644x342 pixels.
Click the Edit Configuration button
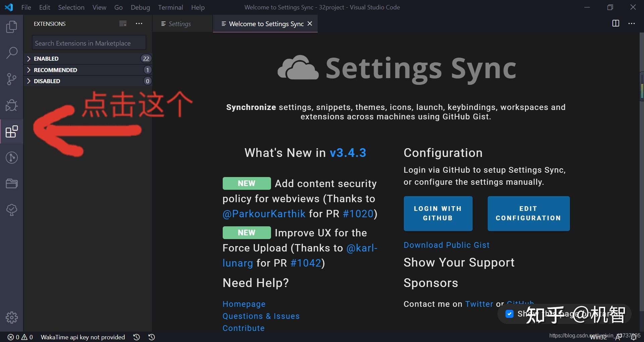tap(528, 213)
